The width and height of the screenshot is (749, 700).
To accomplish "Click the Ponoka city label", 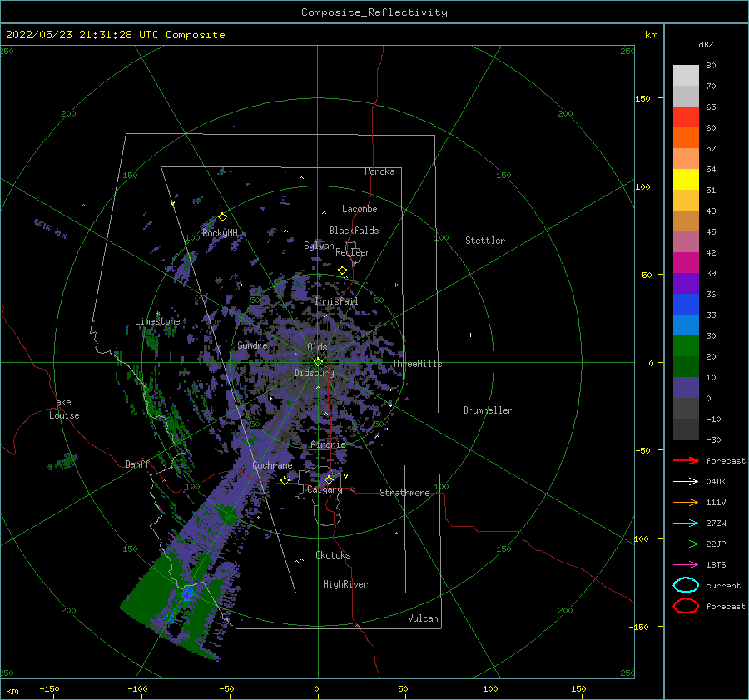I will click(x=379, y=171).
